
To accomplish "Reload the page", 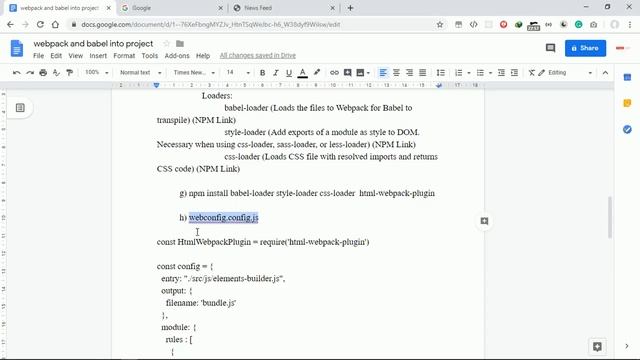I will click(x=40, y=24).
